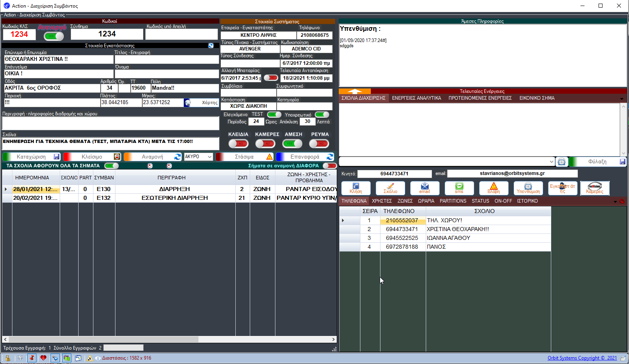Viewport: 629px width, 364px height.
Task: Open the Κάμερες osVision button
Action: [595, 188]
